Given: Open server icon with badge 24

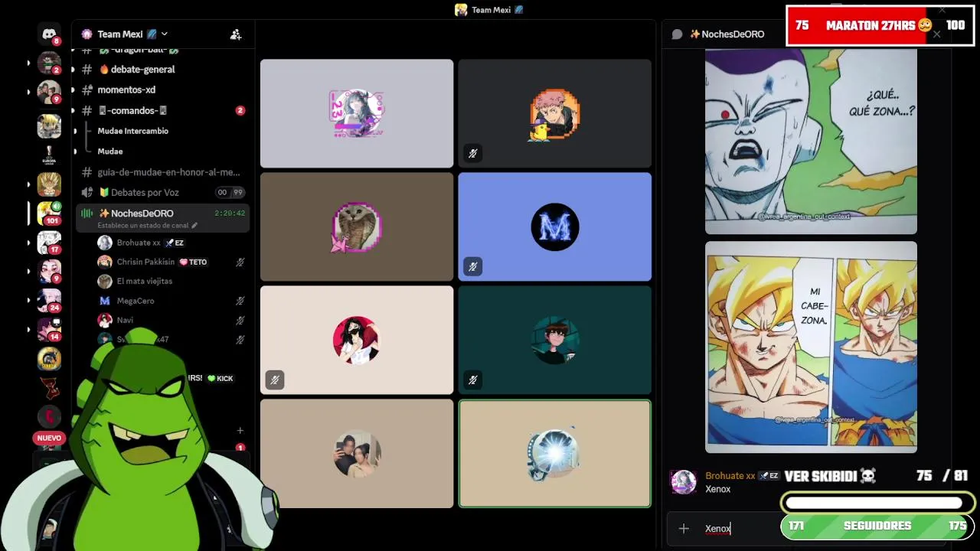Looking at the screenshot, I should (49, 300).
